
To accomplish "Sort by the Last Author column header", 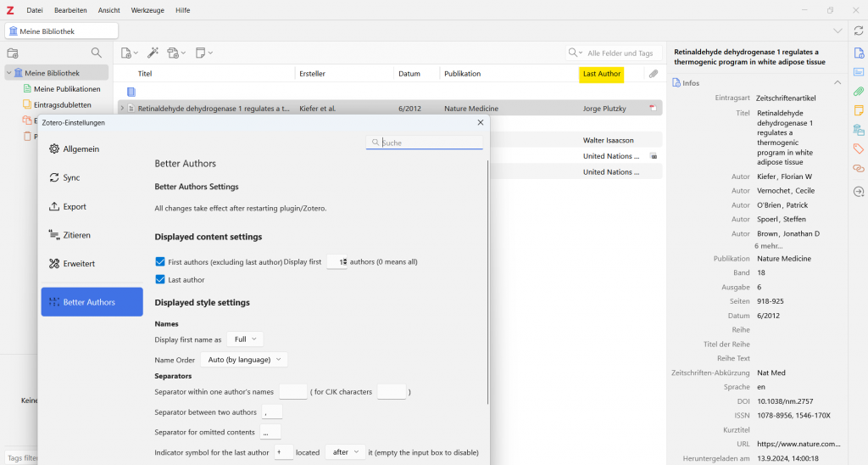I will (x=602, y=74).
